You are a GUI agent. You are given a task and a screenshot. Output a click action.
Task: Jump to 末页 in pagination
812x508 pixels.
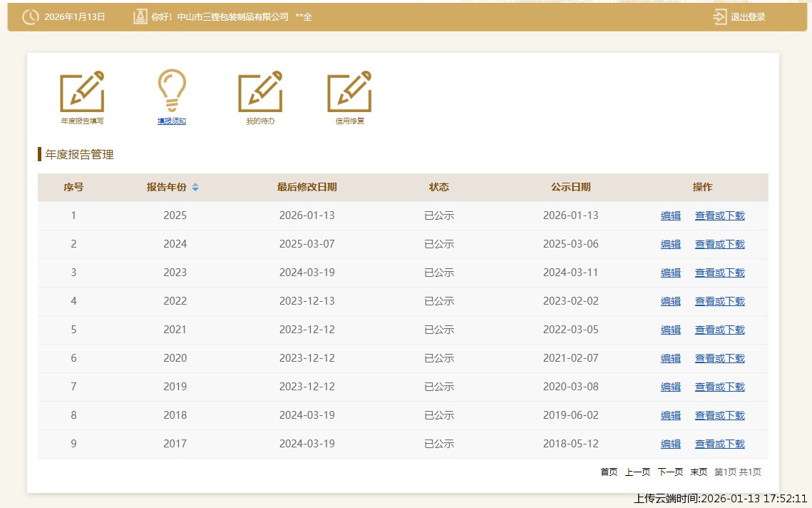click(x=699, y=472)
